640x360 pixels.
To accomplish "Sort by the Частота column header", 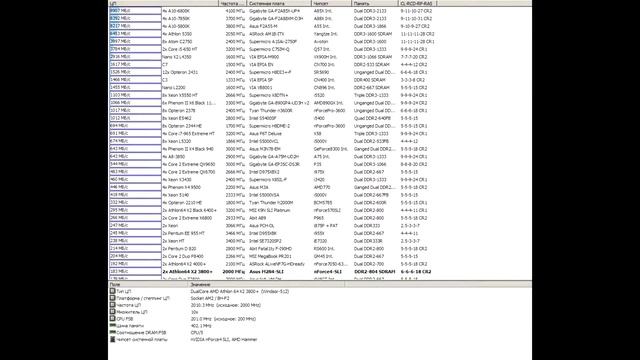I will [x=233, y=3].
